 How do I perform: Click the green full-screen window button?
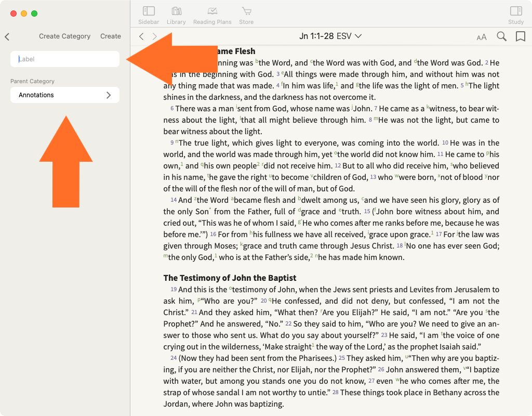pos(34,14)
